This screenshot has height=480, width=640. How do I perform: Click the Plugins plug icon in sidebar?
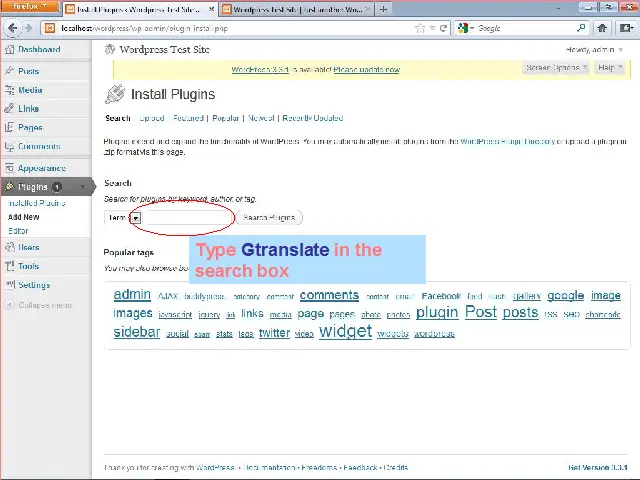(9, 187)
